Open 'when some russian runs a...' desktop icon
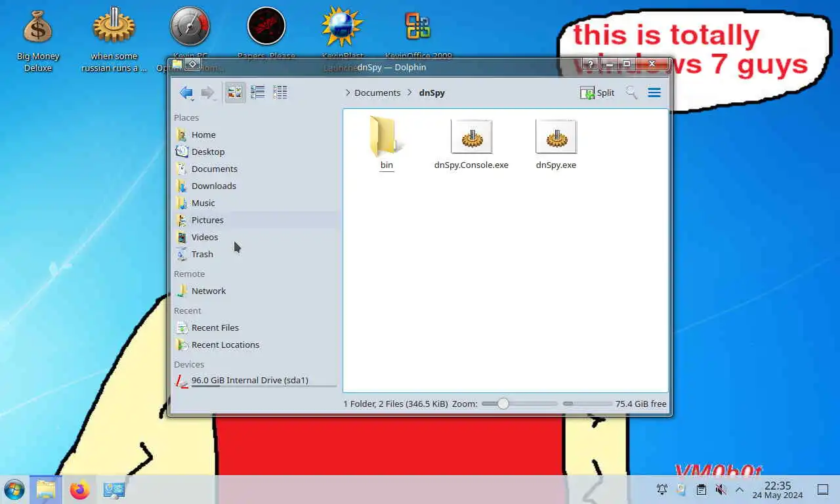This screenshot has height=504, width=840. [x=114, y=41]
